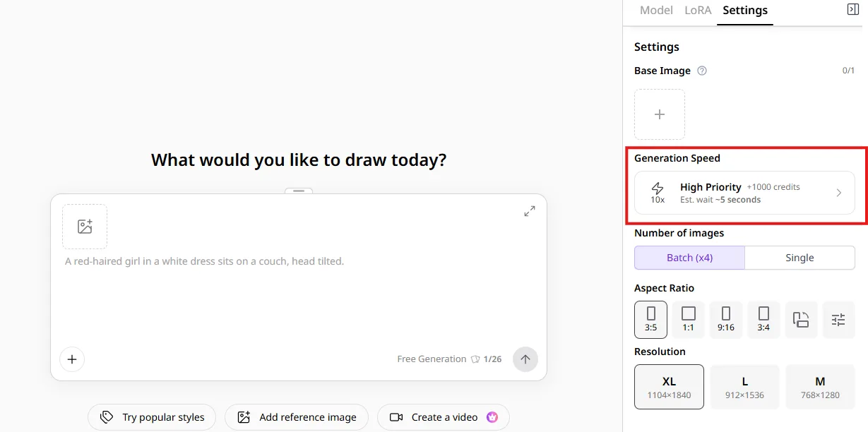Click the image upload icon in the prompt box

pos(85,227)
